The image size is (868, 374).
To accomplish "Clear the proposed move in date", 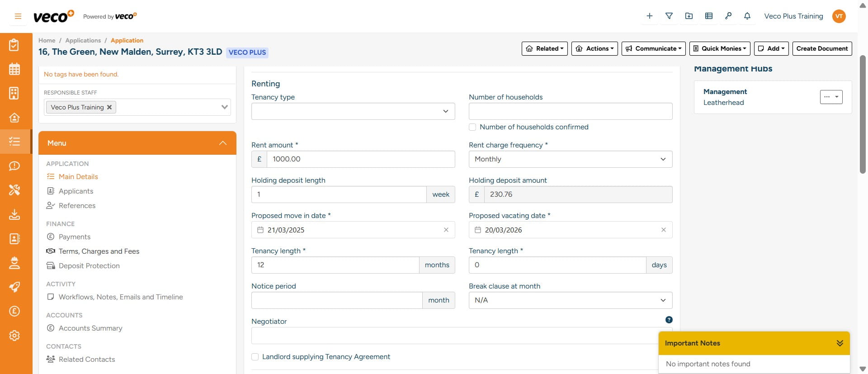I will click(446, 230).
